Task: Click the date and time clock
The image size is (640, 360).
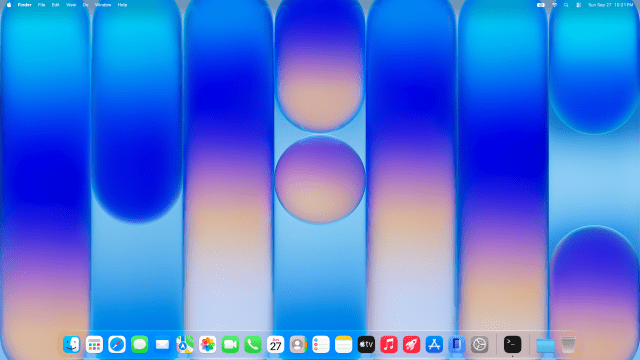Action: click(x=611, y=5)
